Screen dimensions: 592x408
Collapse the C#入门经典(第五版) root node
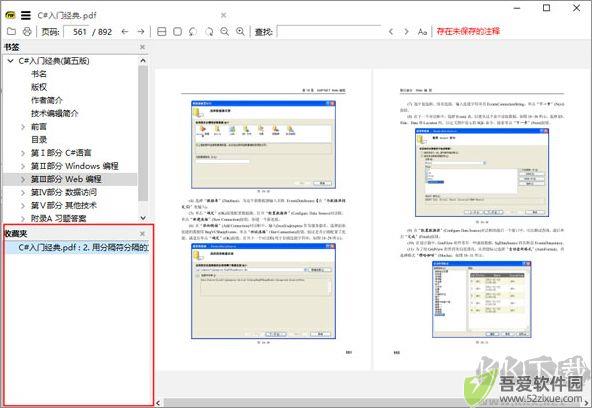tap(11, 61)
